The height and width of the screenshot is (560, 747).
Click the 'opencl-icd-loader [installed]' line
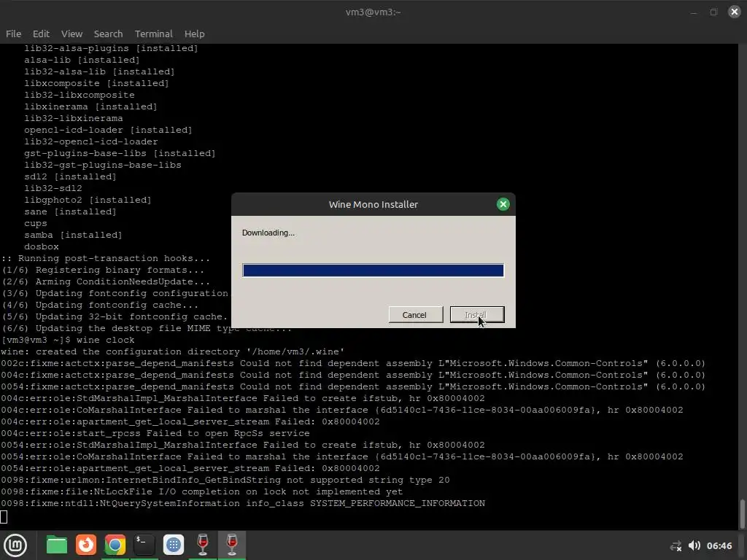(x=108, y=130)
